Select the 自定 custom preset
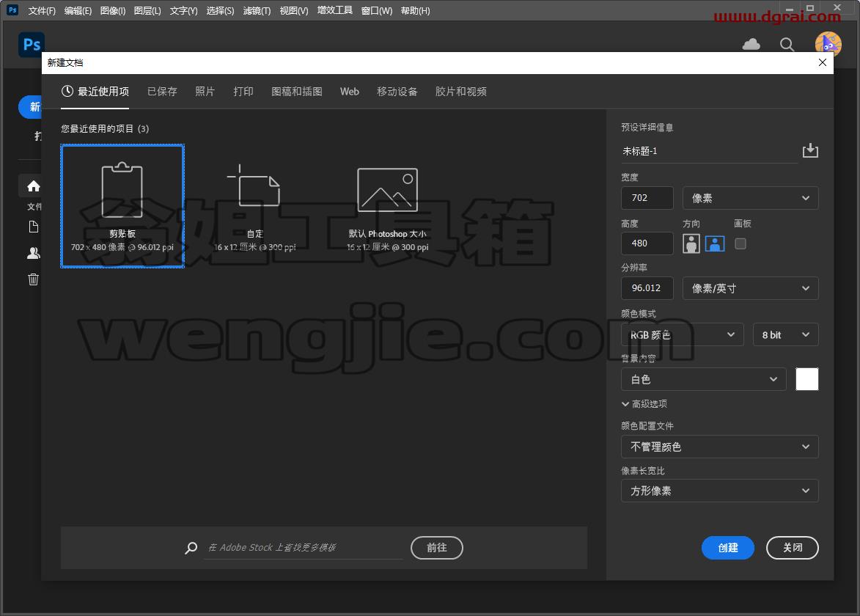 [255, 206]
